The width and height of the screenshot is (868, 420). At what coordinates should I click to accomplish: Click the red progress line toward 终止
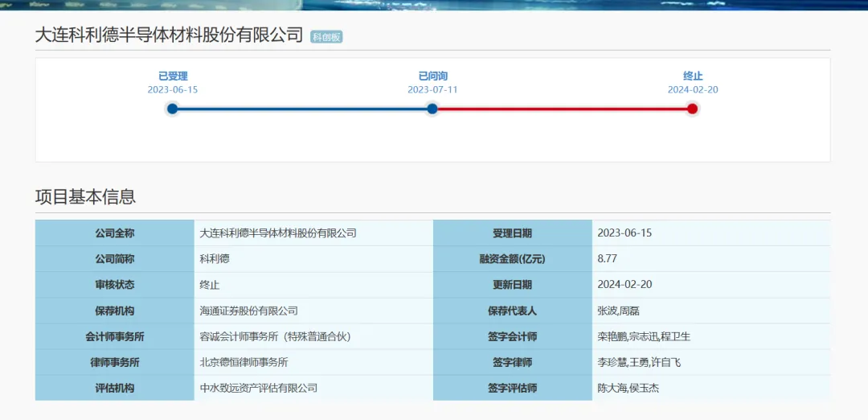point(562,109)
